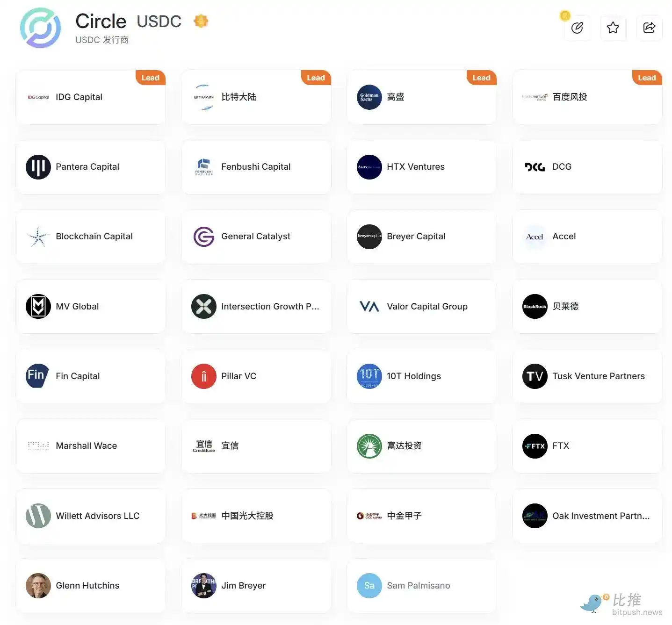Open the IDG Capital investor card
This screenshot has height=625, width=672.
click(x=91, y=97)
